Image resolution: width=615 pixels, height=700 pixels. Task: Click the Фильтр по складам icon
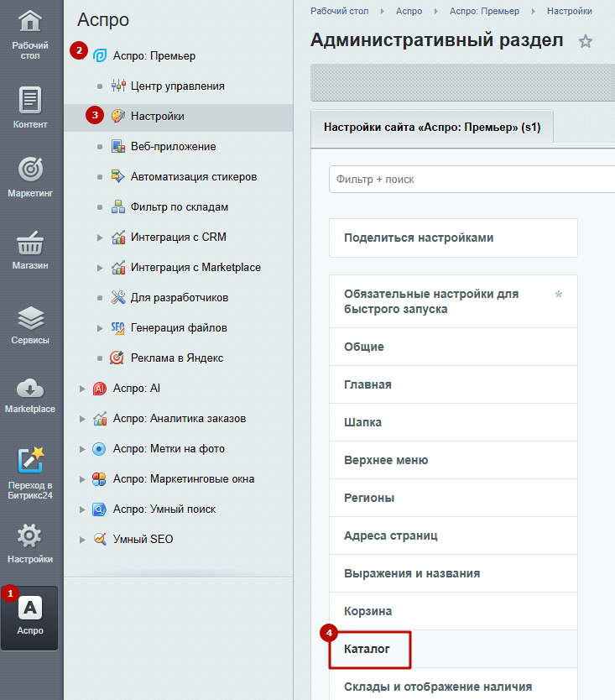point(117,206)
